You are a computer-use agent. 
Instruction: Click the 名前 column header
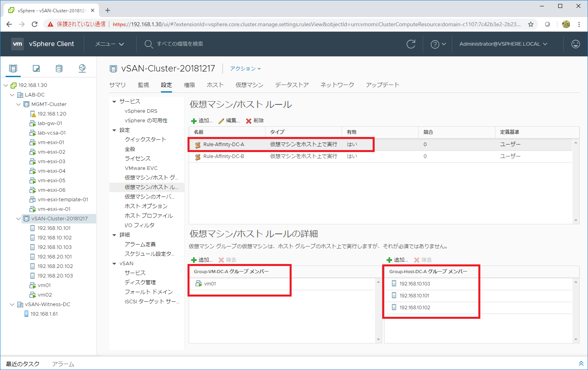tap(227, 132)
